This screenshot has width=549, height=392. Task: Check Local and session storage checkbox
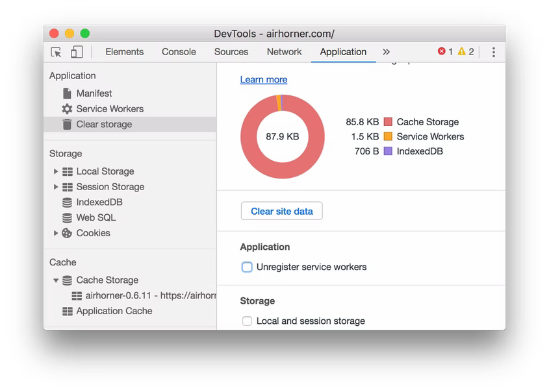tap(247, 321)
